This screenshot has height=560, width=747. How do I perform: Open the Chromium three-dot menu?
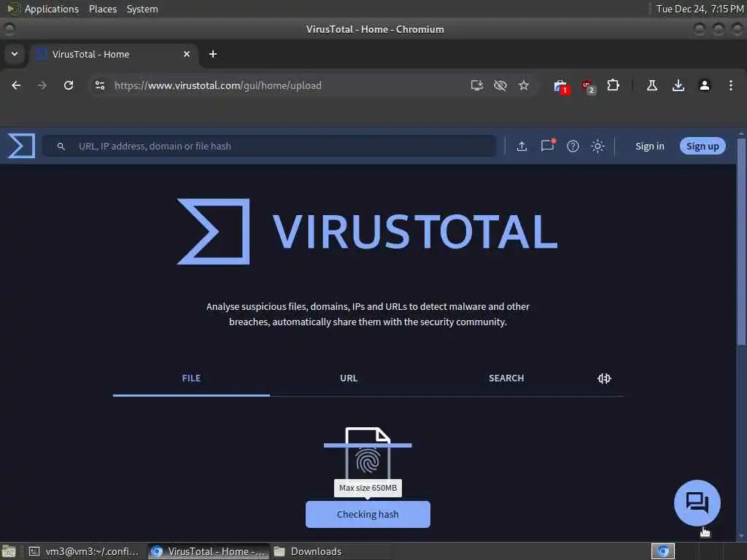[x=731, y=85]
